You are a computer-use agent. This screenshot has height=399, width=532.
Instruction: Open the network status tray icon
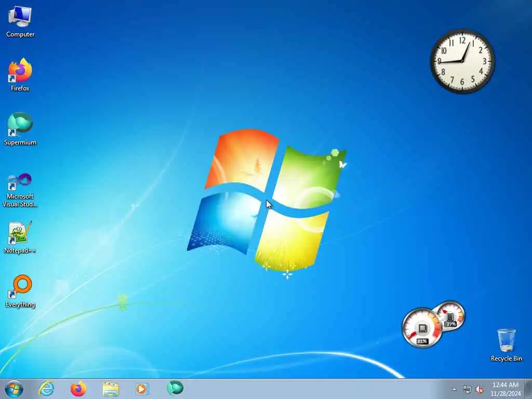coord(467,390)
